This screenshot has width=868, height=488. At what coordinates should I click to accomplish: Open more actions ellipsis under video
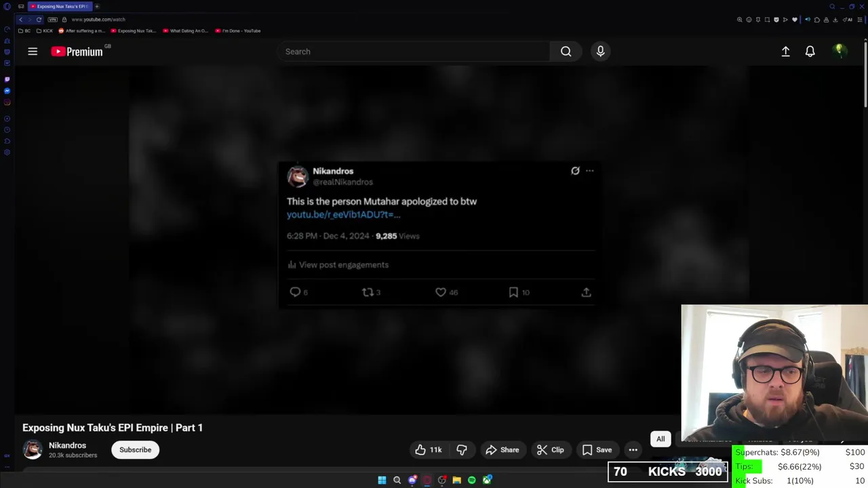click(633, 450)
